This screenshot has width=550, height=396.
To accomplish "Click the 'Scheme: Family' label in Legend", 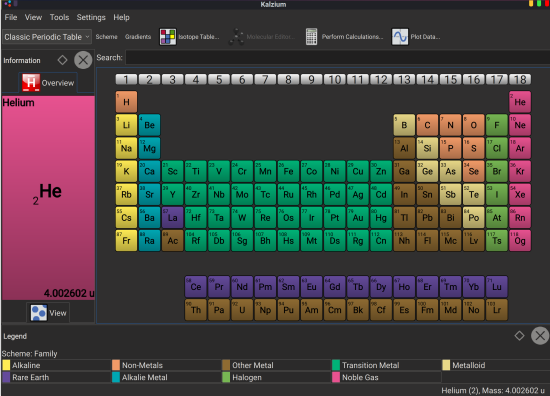I will [x=29, y=354].
